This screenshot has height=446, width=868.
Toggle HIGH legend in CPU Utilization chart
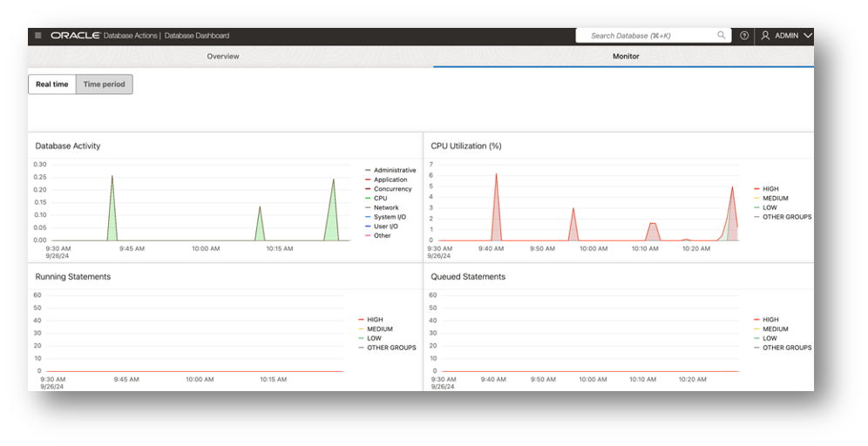click(x=766, y=189)
